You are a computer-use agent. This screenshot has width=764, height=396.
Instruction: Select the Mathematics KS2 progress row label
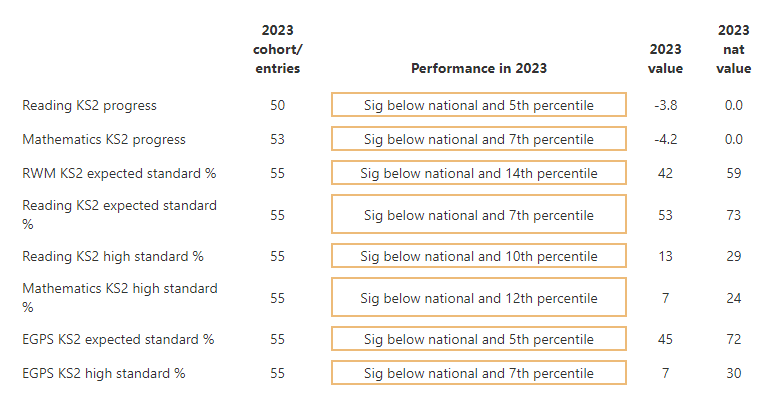[x=104, y=140]
